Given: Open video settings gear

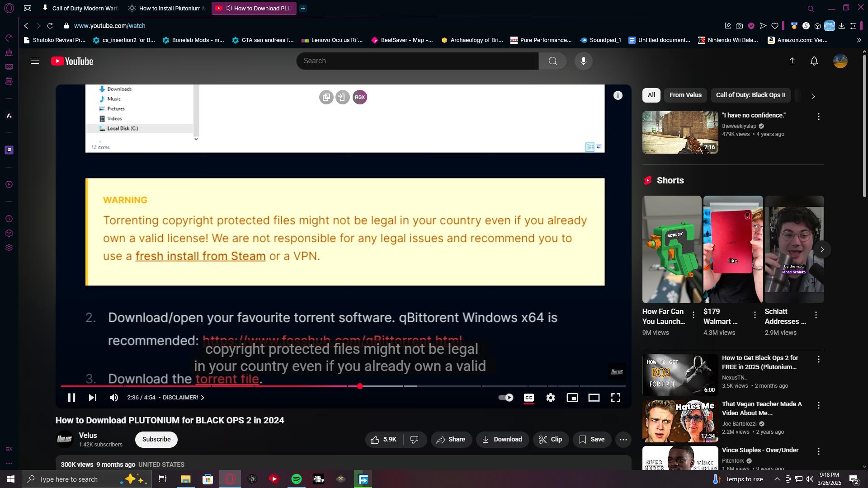Looking at the screenshot, I should click(x=550, y=398).
